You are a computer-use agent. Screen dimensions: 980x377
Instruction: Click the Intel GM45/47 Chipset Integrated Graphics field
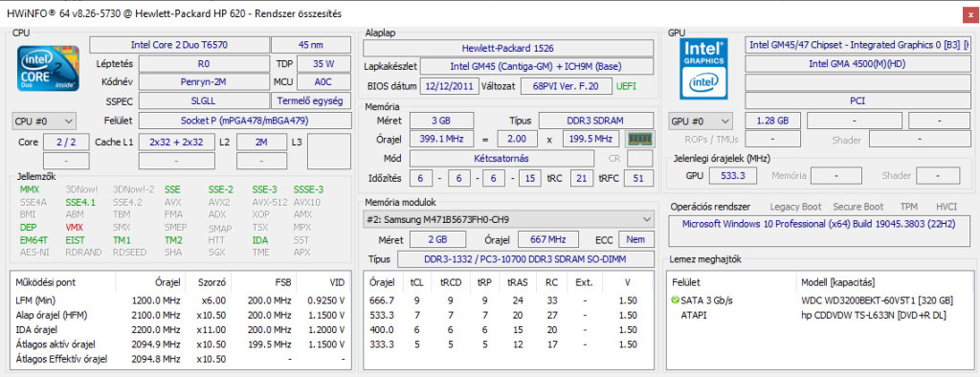coord(858,45)
